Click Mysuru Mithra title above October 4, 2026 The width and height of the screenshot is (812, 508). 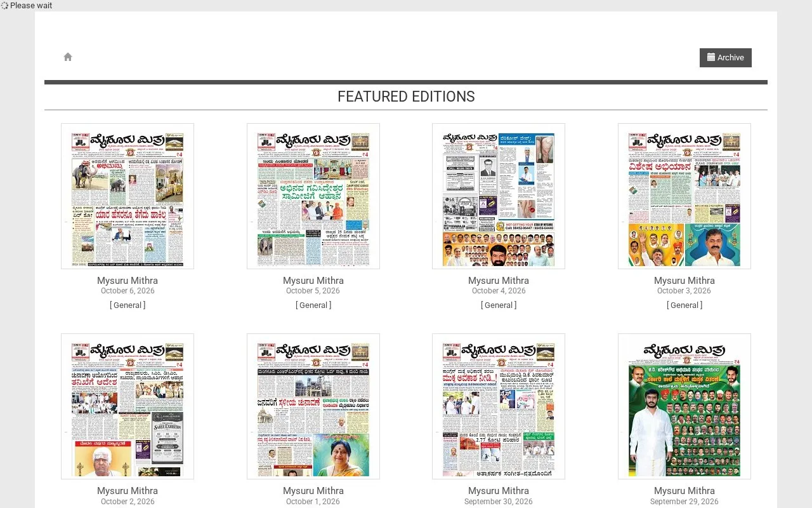click(x=499, y=281)
